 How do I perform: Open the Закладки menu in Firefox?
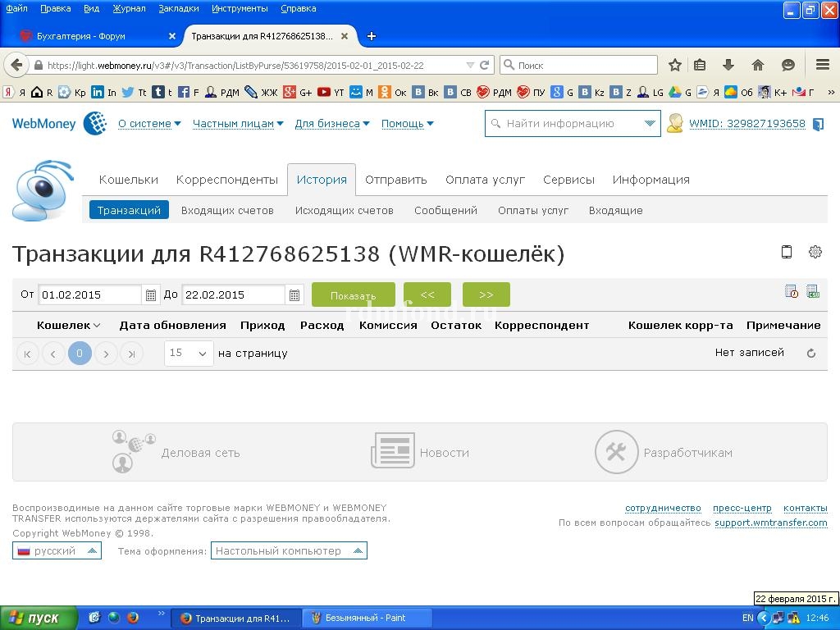click(x=179, y=8)
